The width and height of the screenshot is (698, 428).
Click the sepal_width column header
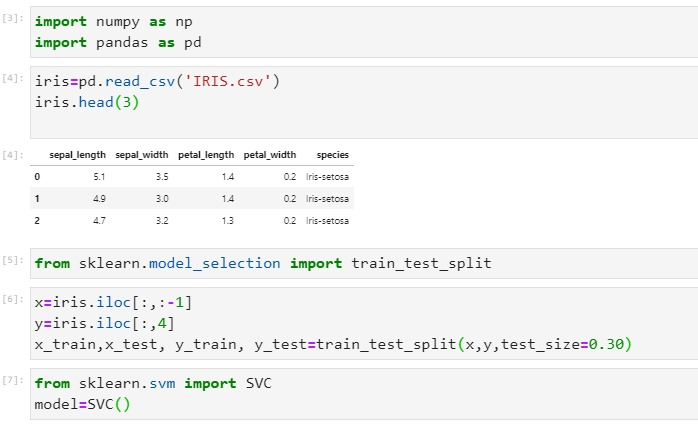pyautogui.click(x=142, y=155)
